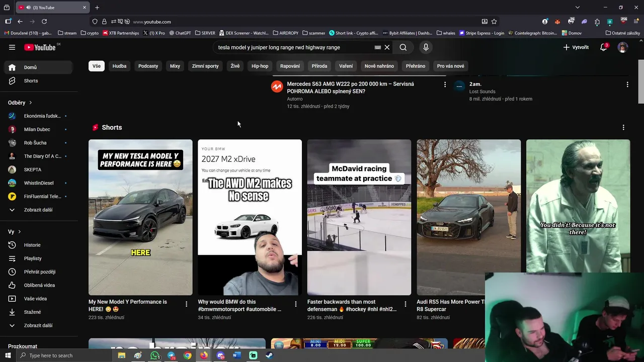
Task: Expand Zobrazit další under Odběry
Action: [39, 210]
